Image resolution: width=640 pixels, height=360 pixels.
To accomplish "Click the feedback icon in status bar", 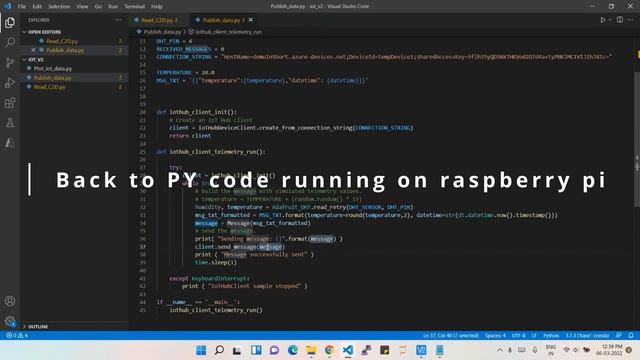I will pos(619,336).
